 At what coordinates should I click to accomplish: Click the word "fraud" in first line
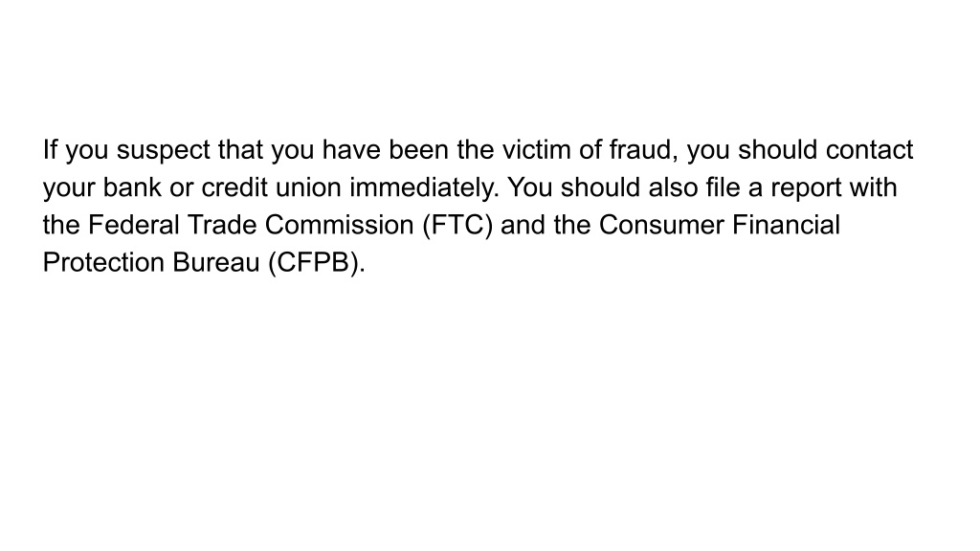click(x=643, y=150)
